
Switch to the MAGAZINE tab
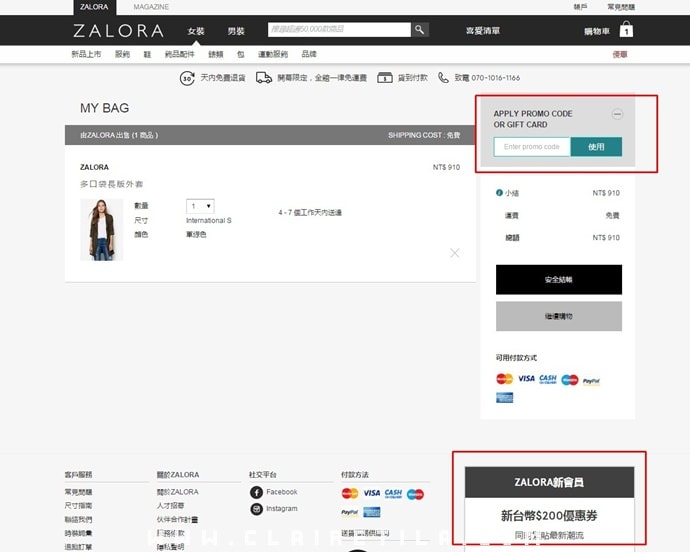(x=151, y=7)
